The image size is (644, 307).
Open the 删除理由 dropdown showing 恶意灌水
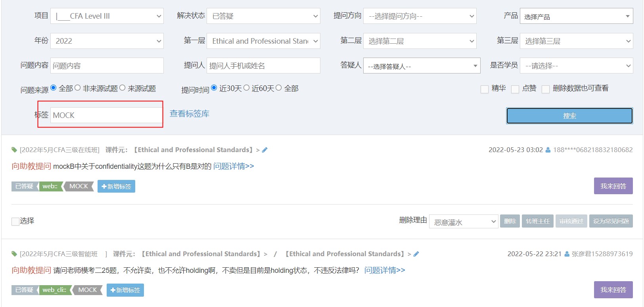463,222
